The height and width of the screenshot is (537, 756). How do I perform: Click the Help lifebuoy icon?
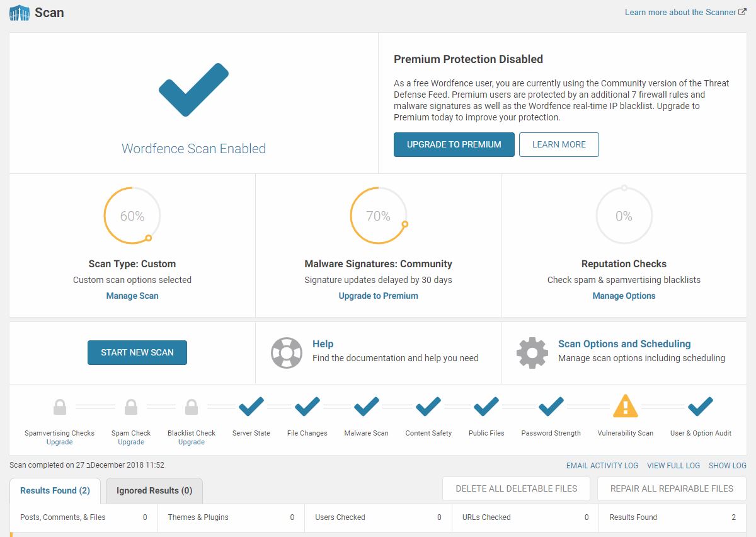tap(287, 352)
